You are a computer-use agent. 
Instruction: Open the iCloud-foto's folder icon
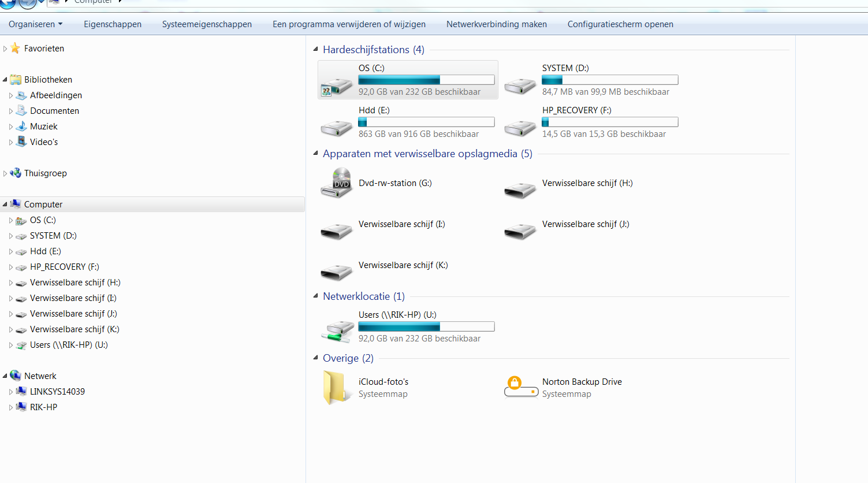[337, 388]
